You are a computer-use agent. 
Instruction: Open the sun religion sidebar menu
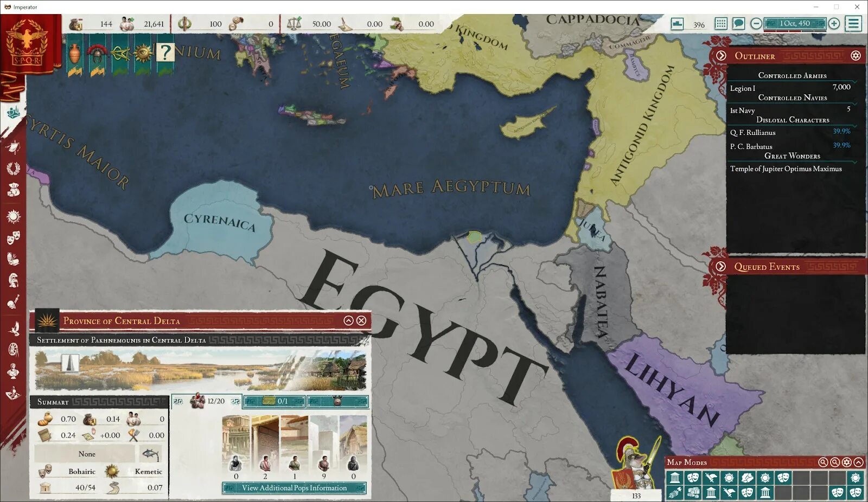click(x=13, y=217)
